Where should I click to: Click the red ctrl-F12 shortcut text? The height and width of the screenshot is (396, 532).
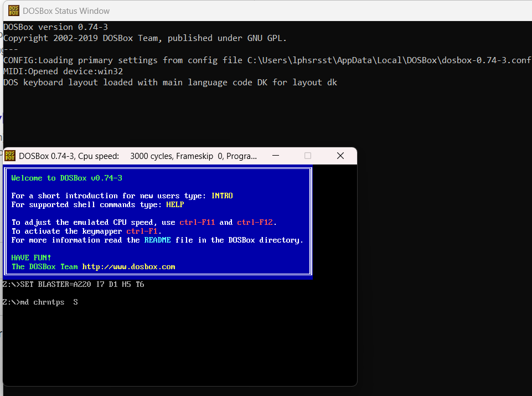(255, 222)
